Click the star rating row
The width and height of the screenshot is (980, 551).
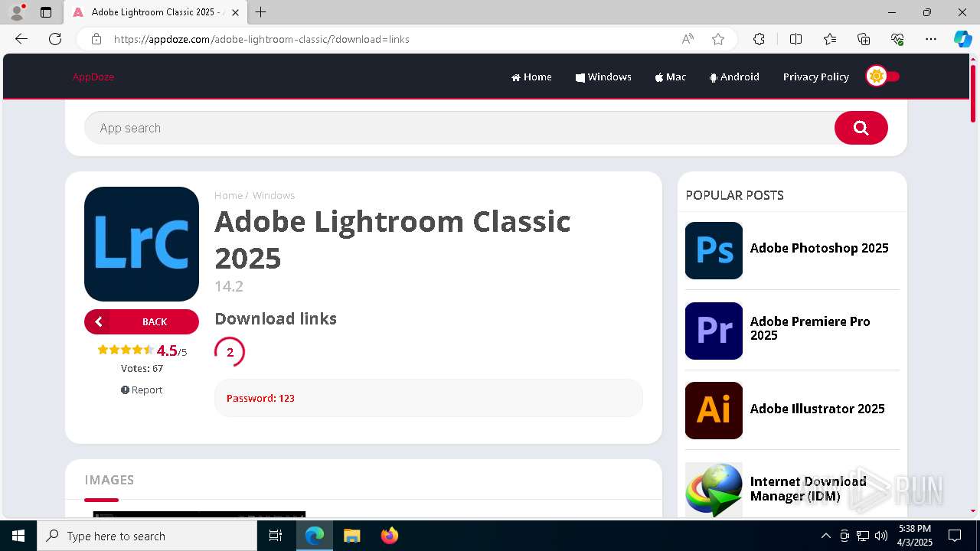126,350
